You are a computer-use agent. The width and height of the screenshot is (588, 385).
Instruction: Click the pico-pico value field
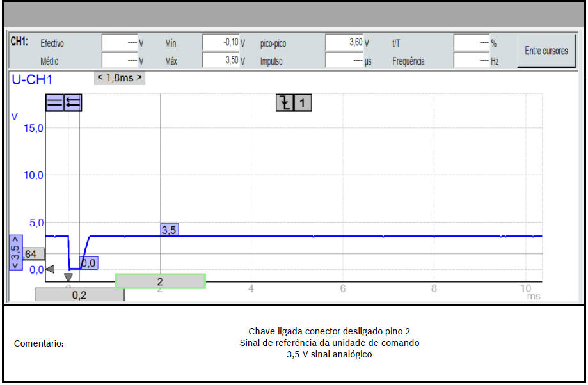tap(344, 43)
